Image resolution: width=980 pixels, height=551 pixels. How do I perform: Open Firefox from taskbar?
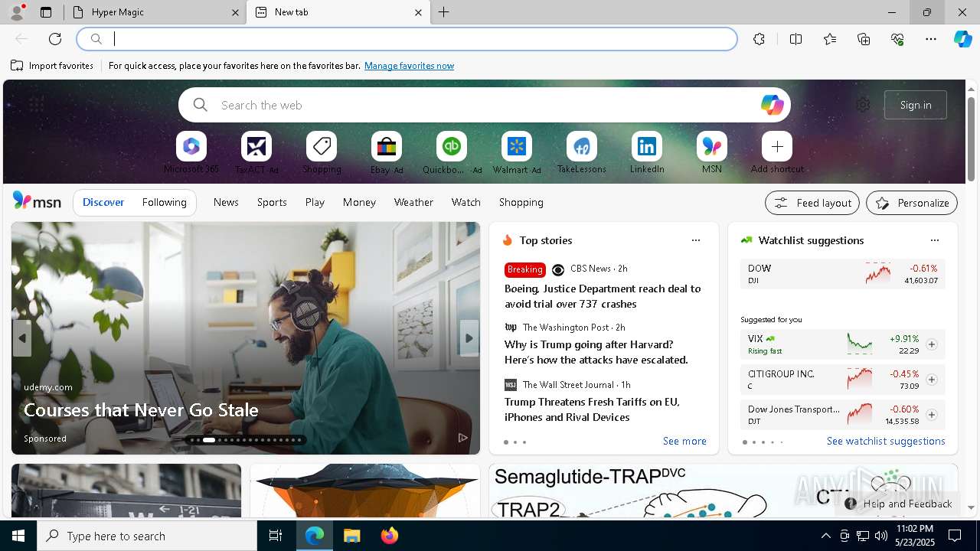pos(389,536)
